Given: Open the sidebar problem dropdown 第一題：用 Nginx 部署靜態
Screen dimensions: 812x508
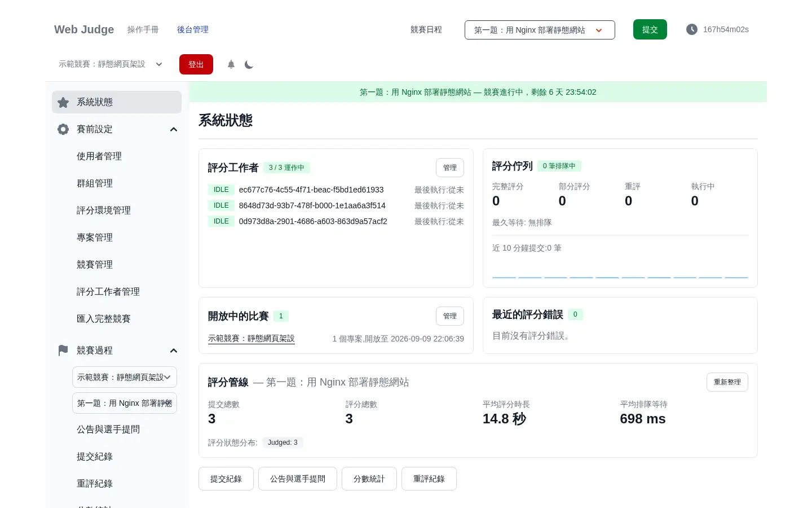Looking at the screenshot, I should click(125, 403).
